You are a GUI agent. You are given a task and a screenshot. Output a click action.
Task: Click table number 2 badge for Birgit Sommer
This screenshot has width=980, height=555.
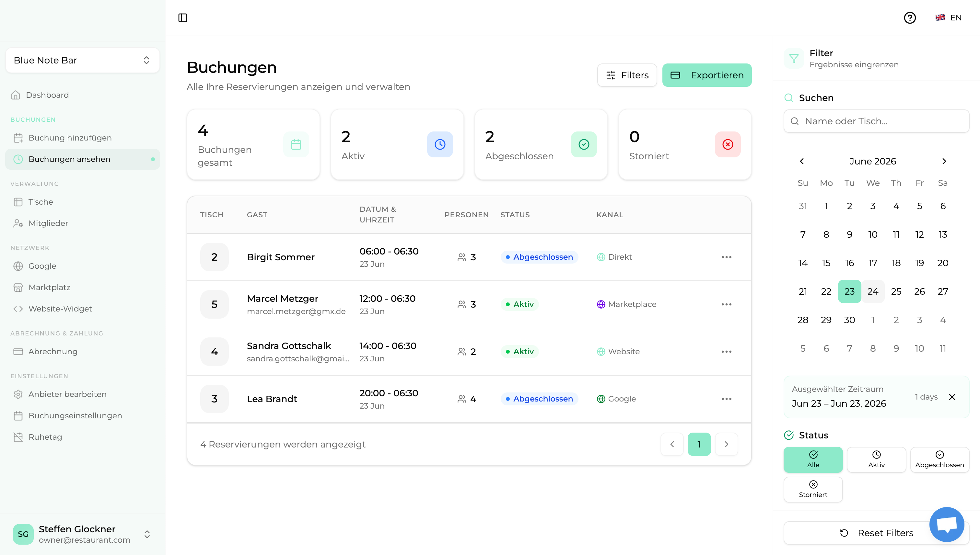tap(215, 257)
